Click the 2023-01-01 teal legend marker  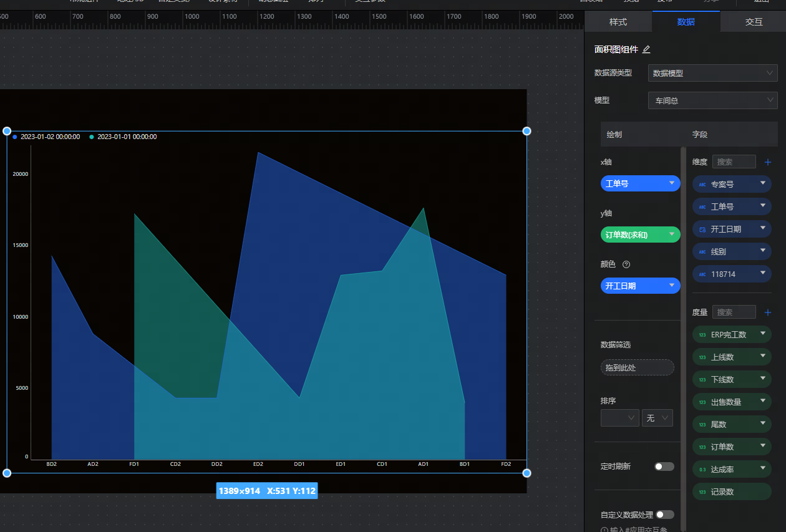(92, 137)
